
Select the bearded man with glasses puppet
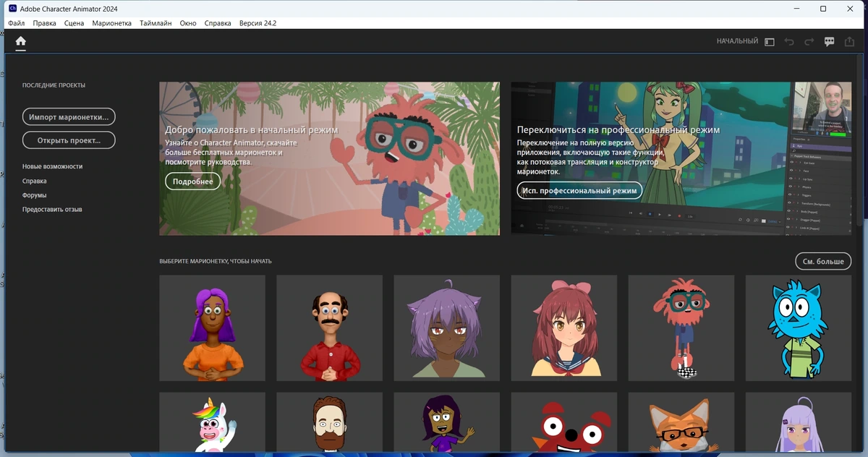point(329,422)
